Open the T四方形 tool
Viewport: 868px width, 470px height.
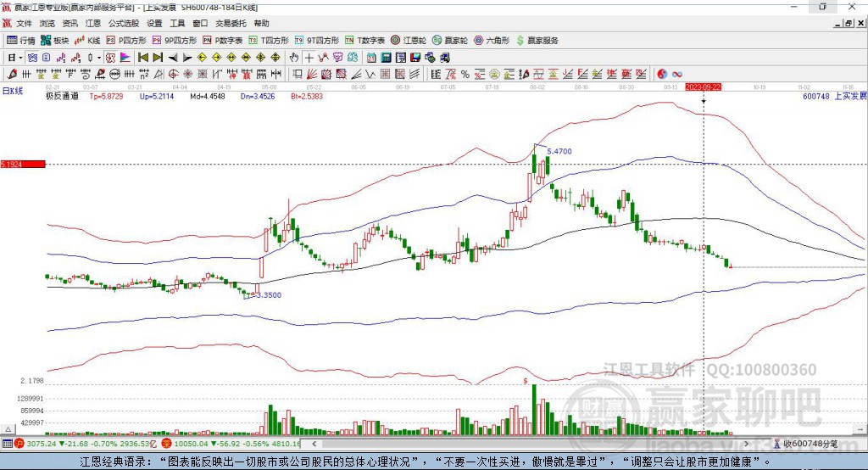tap(269, 41)
